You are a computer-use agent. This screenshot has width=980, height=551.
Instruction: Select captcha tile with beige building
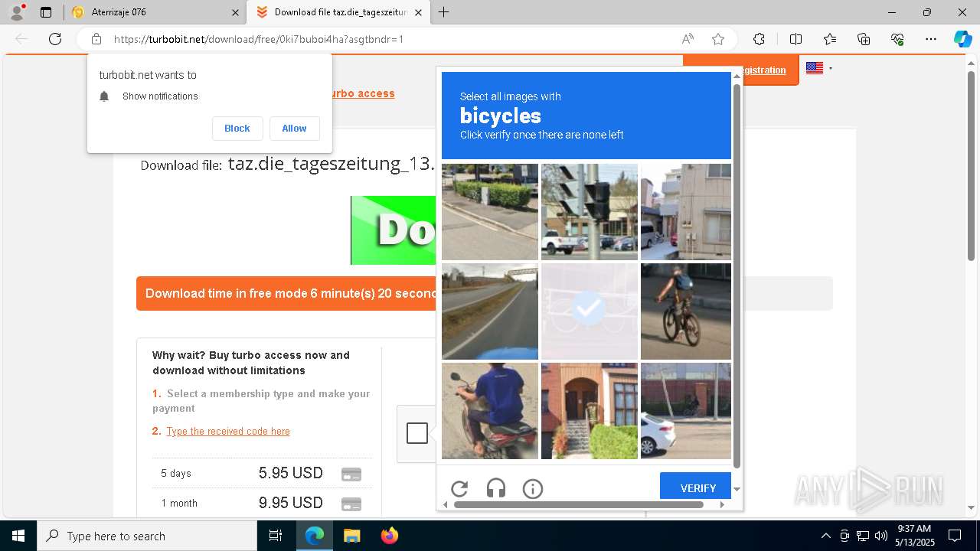click(686, 212)
